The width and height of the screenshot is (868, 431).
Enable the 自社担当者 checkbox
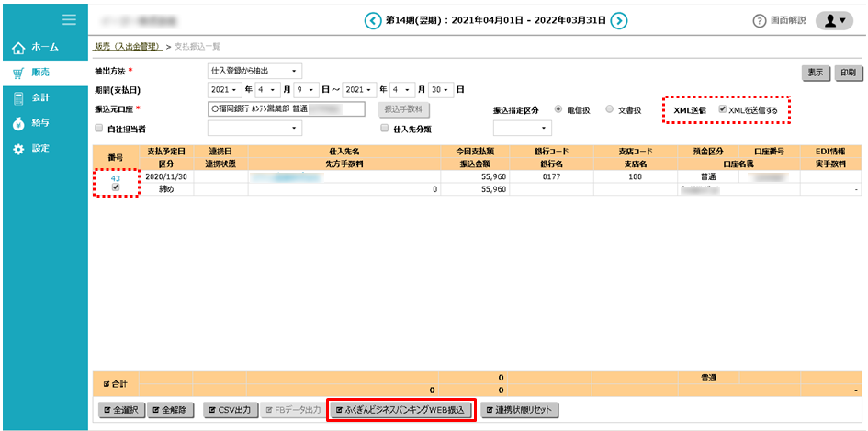click(x=98, y=130)
